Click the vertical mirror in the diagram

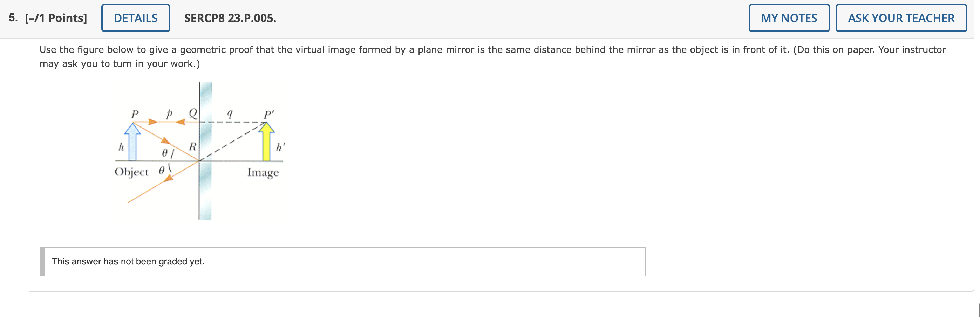click(x=205, y=151)
